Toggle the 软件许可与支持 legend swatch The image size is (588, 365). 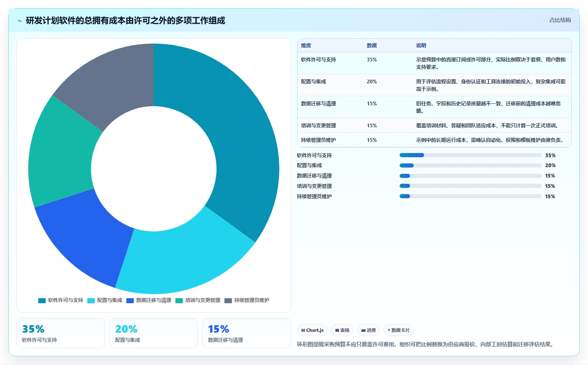point(42,301)
